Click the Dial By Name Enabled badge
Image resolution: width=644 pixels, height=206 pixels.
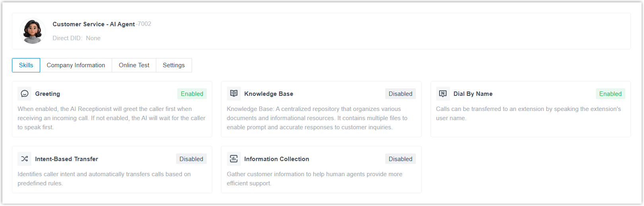610,94
